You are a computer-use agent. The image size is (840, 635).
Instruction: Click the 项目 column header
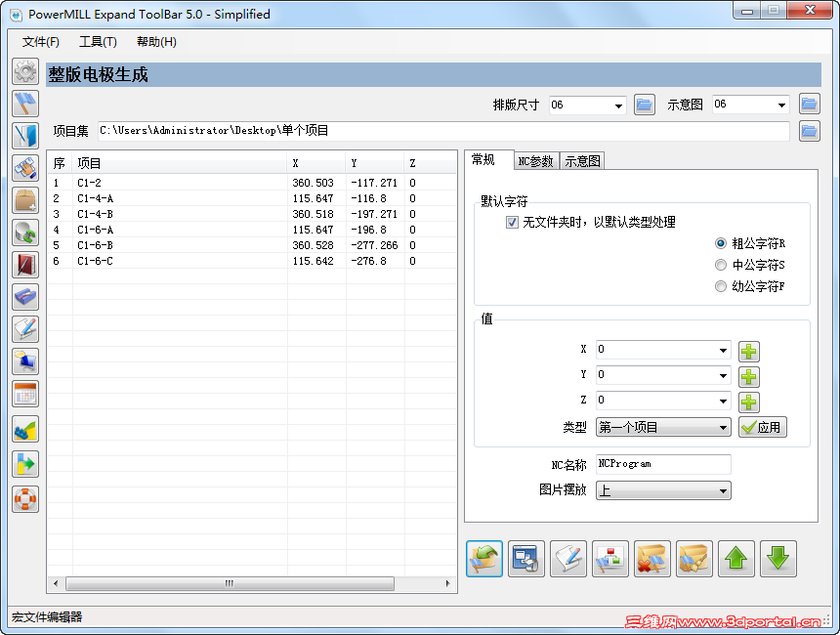coord(180,163)
